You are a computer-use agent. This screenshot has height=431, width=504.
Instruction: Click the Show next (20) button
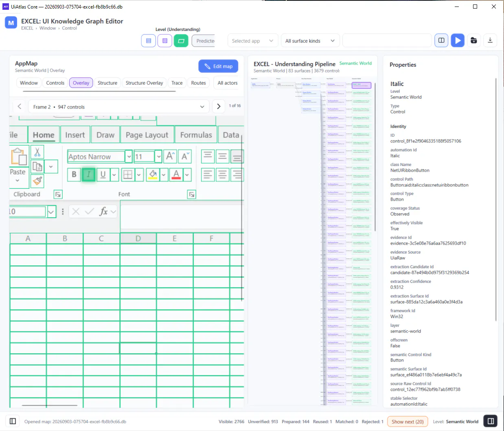click(x=408, y=422)
